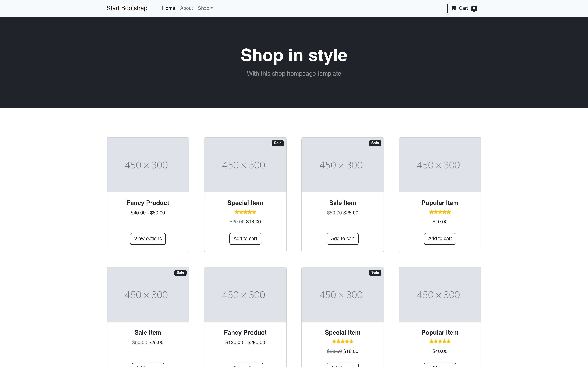588x367 pixels.
Task: Click Sale badge on second-row Sale Item card
Action: click(x=180, y=273)
